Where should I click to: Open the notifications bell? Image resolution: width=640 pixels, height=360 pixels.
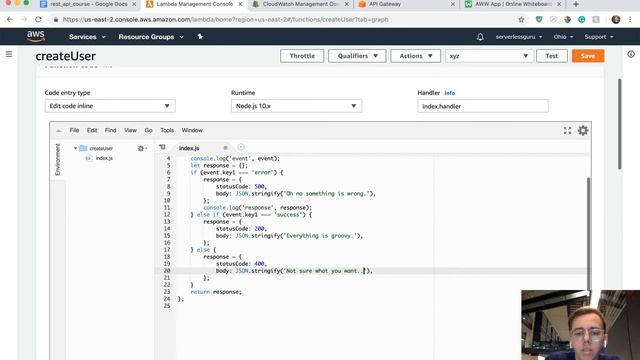[480, 37]
